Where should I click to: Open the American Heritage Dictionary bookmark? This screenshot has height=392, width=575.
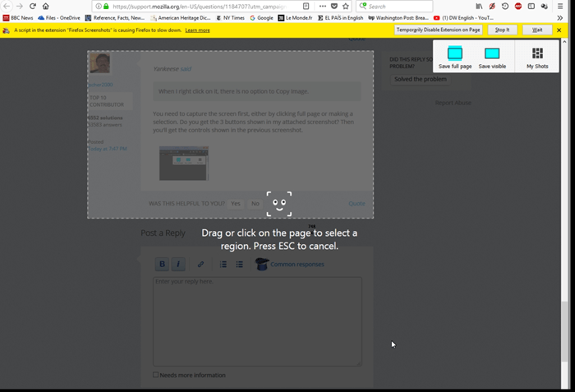pyautogui.click(x=181, y=17)
